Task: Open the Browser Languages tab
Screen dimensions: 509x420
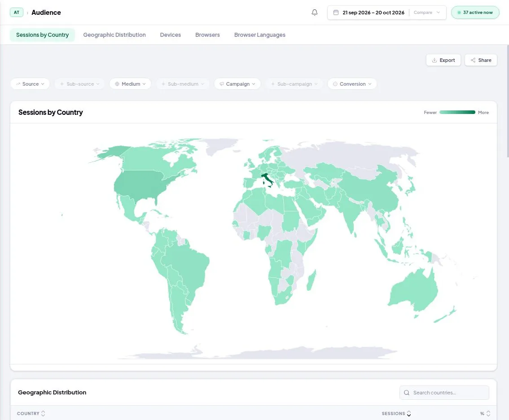Action: tap(260, 35)
